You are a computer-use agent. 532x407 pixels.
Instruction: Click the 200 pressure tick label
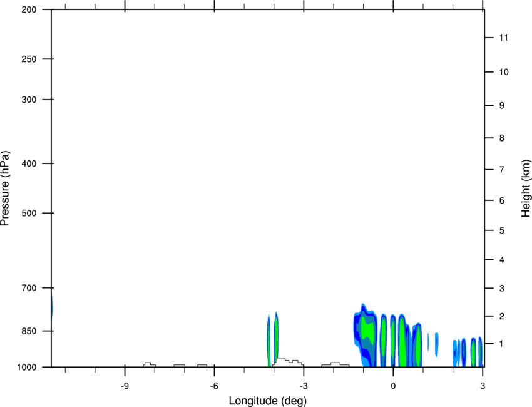click(x=29, y=9)
